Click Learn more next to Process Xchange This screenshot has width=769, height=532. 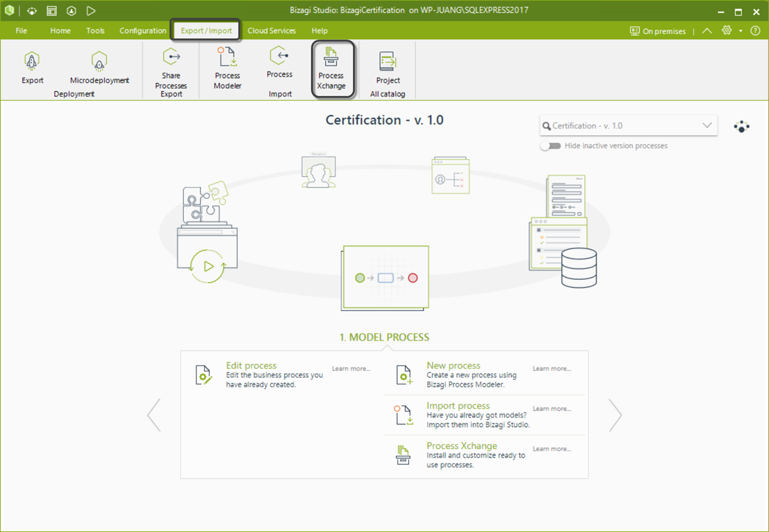(552, 449)
